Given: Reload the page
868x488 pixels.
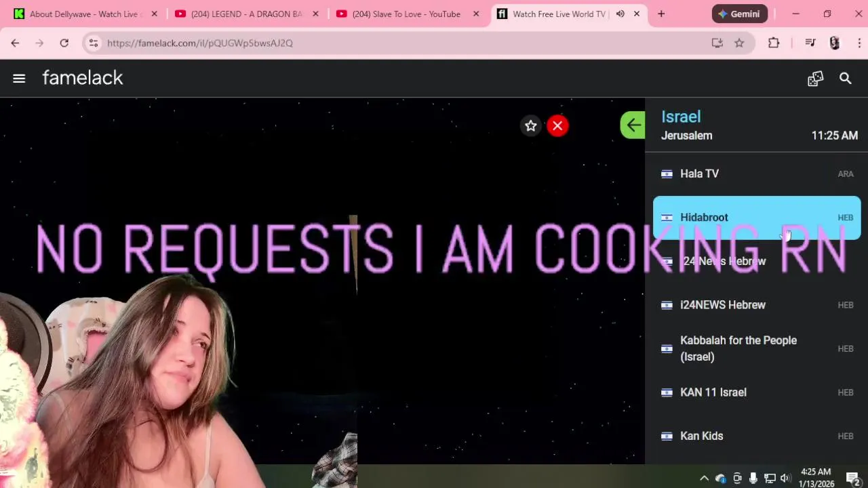Looking at the screenshot, I should tap(64, 43).
